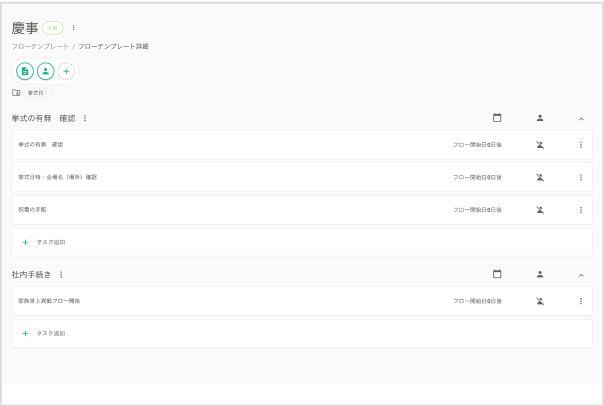Click unassigned person icon on 家族身上異動フロー開始 row
Image resolution: width=604 pixels, height=406 pixels.
(x=540, y=301)
